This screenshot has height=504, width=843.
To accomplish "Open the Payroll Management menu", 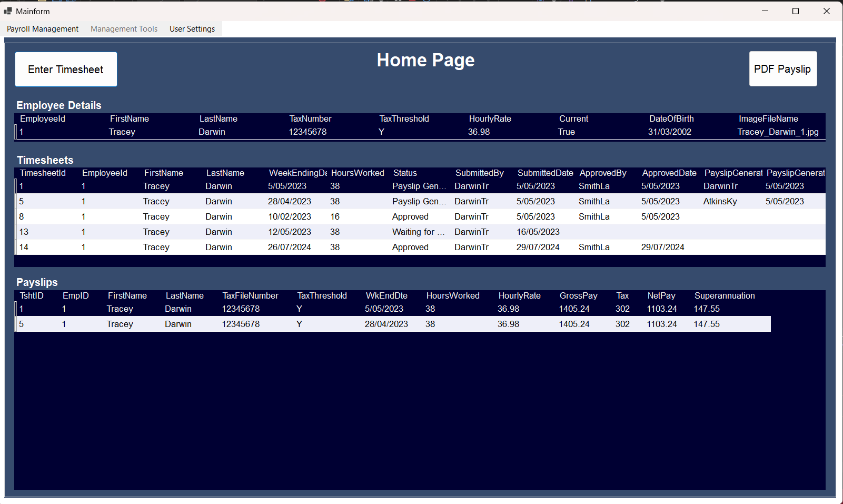I will (x=43, y=29).
